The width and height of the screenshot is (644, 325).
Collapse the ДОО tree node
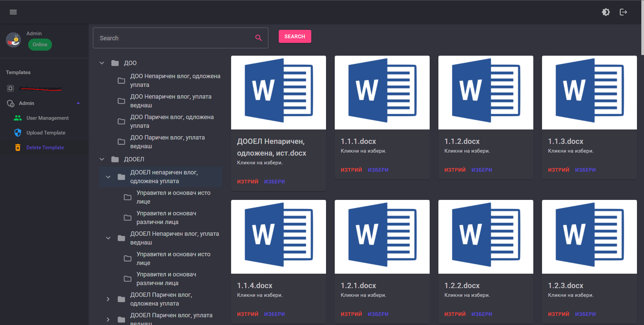point(102,63)
